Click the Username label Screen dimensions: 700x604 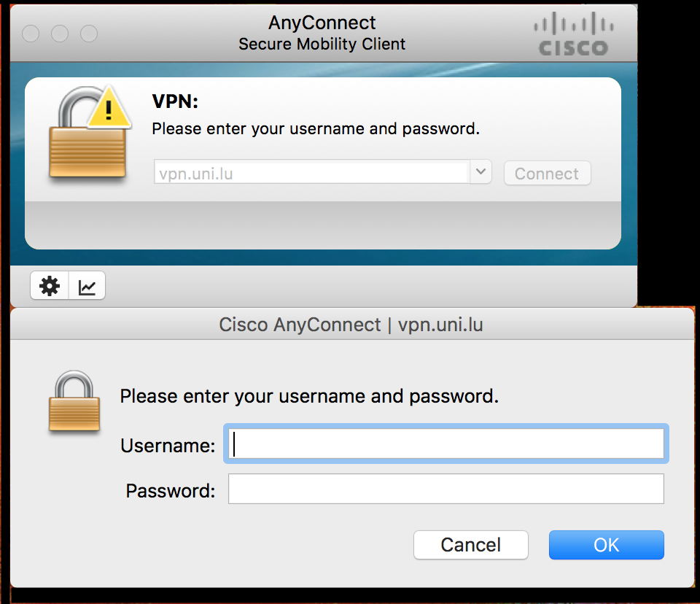(x=168, y=445)
